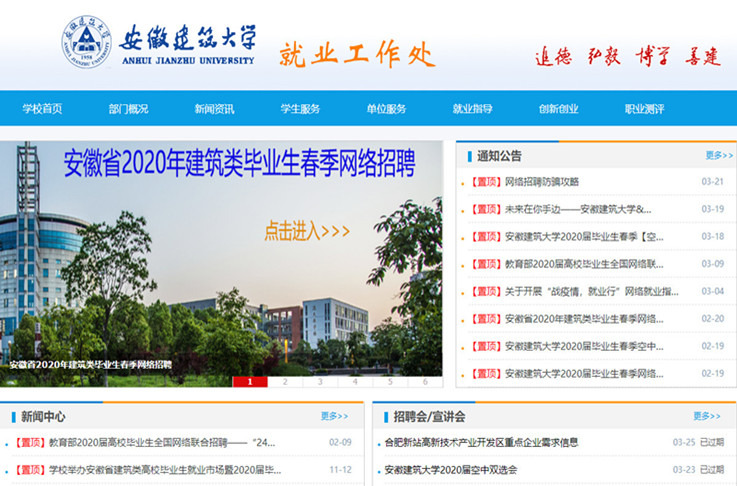Switch to carousel slide 2
The image size is (737, 486).
pyautogui.click(x=285, y=381)
